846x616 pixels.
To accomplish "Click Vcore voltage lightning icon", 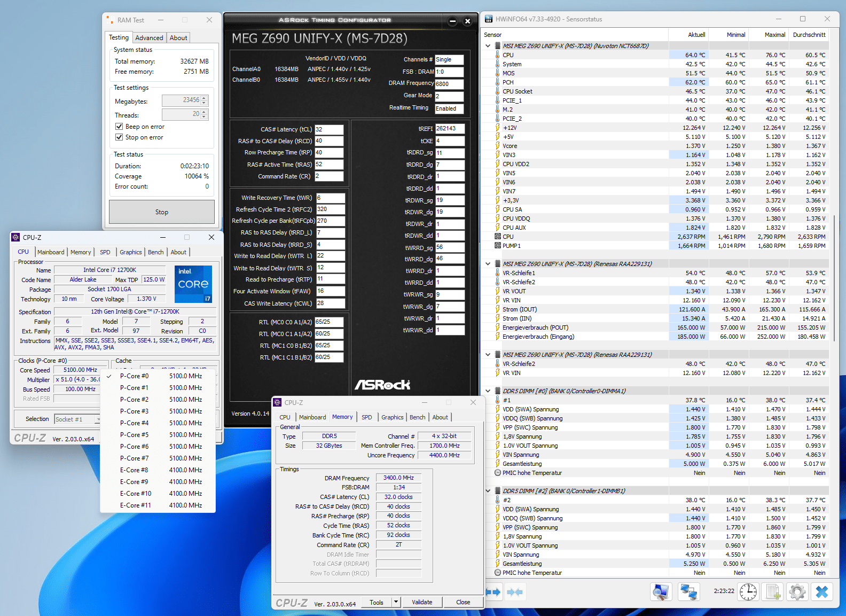I will [x=498, y=146].
